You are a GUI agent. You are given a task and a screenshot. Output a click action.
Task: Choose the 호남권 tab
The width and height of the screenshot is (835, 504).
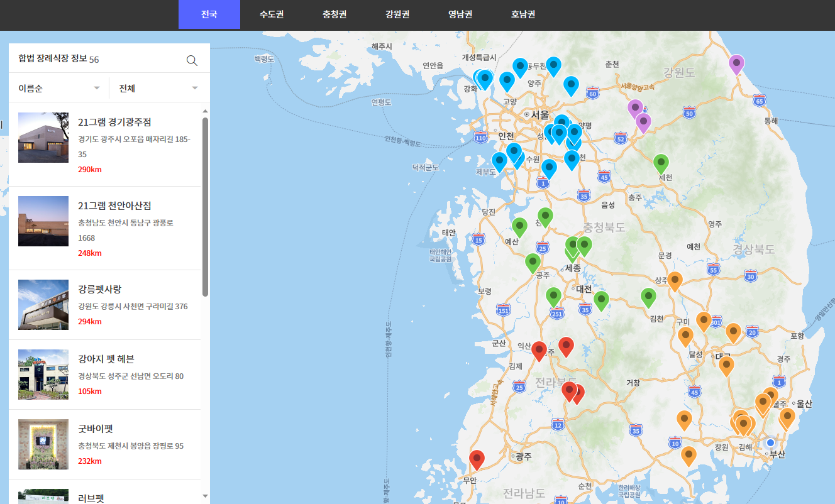tap(523, 14)
